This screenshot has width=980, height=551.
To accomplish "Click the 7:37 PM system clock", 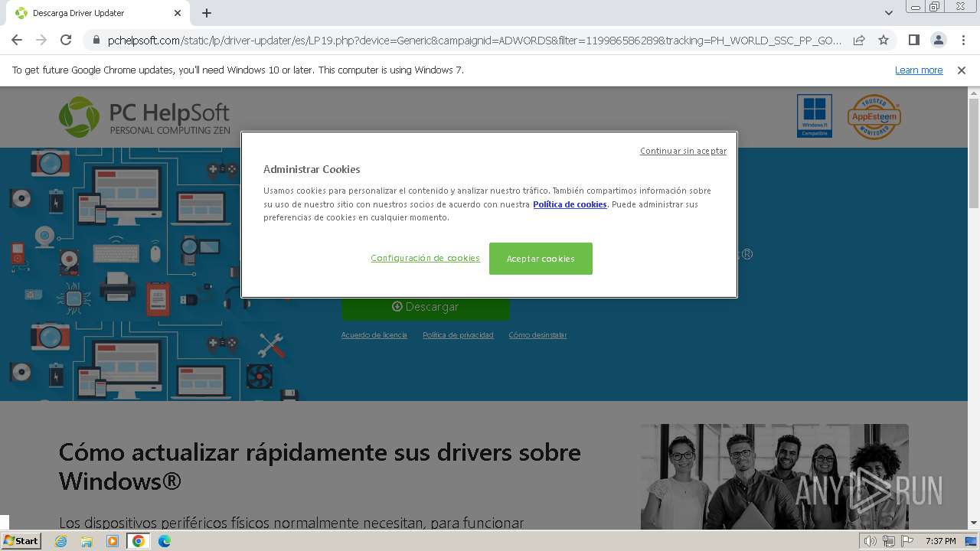I will (940, 541).
